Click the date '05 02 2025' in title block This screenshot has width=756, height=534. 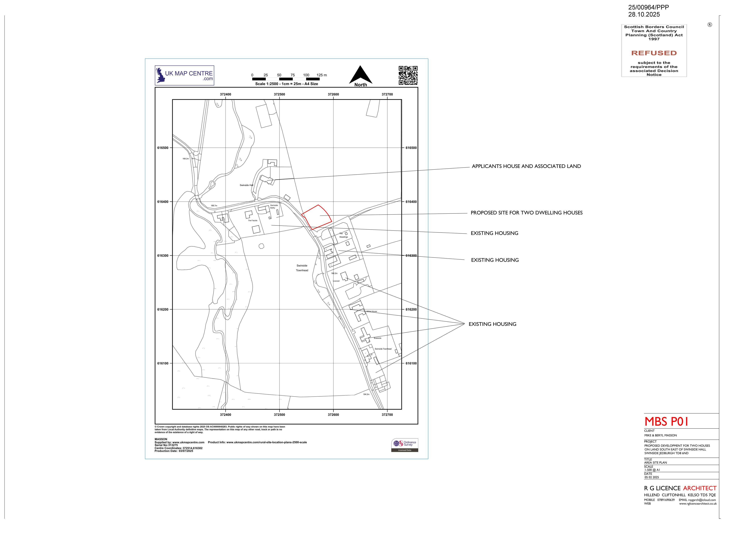652,477
